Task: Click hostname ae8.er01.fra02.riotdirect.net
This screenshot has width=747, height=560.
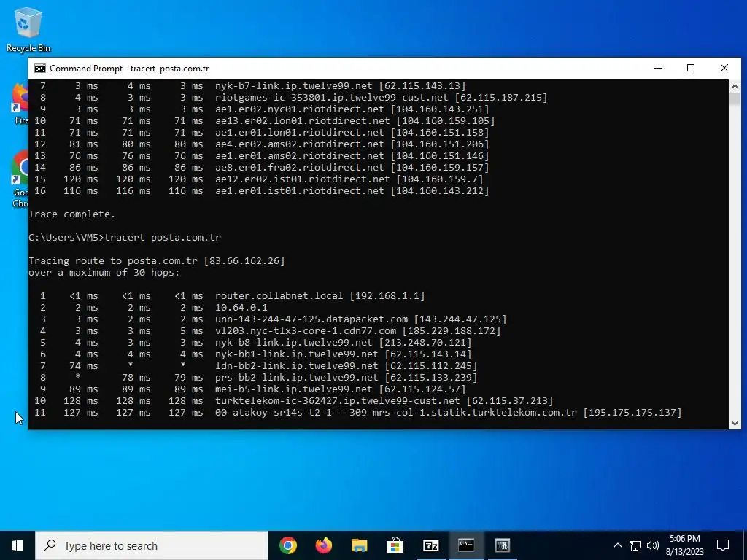Action: pos(299,168)
